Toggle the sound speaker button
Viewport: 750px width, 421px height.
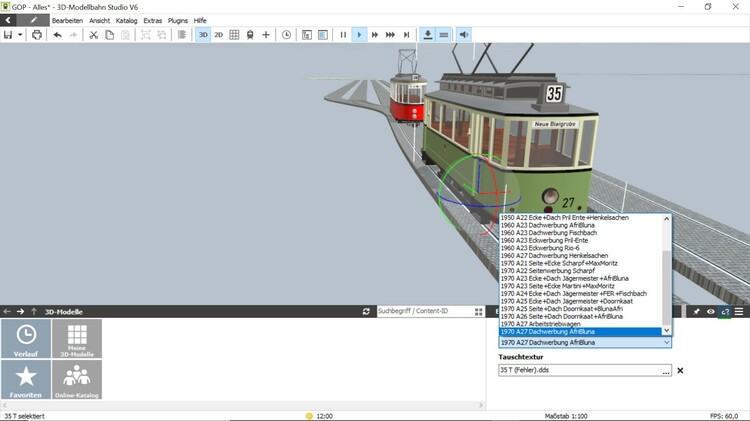coord(464,35)
